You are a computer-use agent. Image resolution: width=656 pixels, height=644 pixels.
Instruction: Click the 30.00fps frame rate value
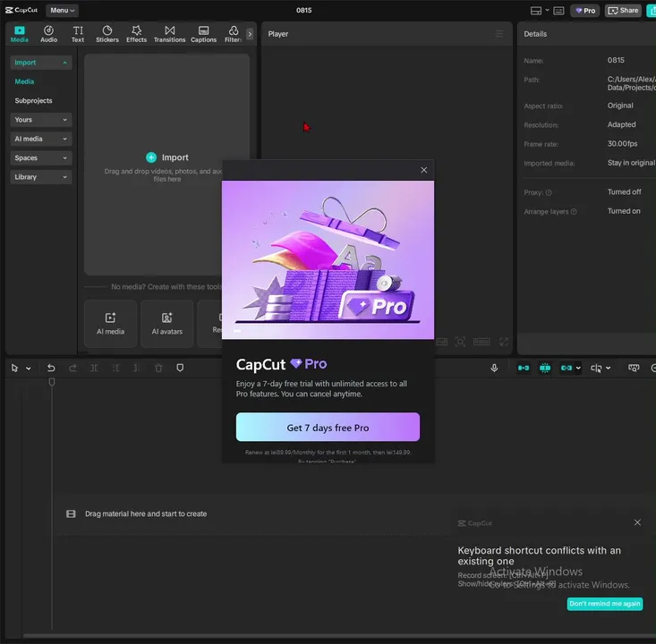point(622,144)
